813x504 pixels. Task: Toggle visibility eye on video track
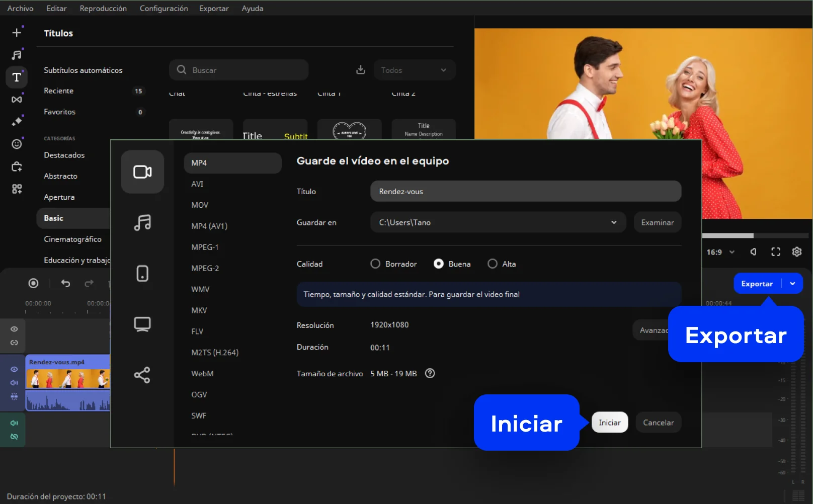pos(14,369)
